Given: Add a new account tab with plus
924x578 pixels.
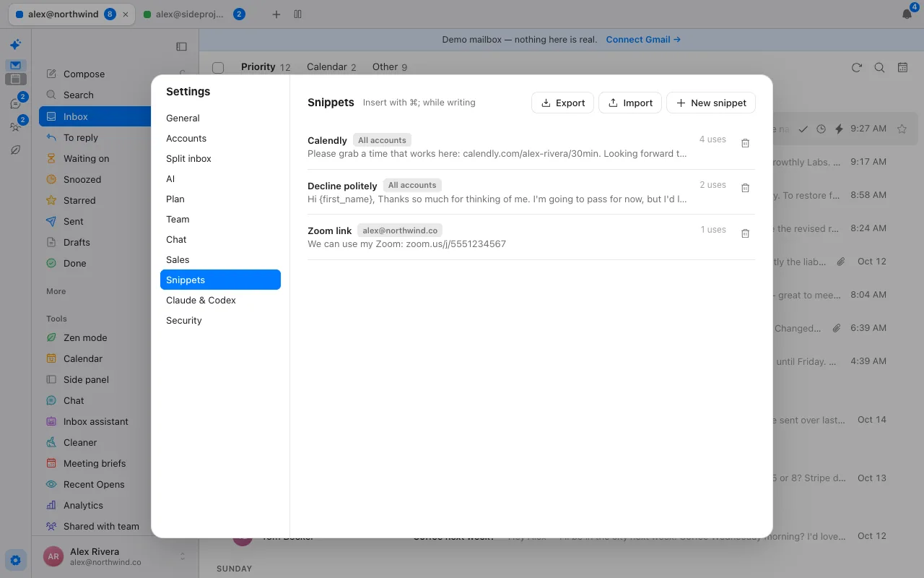Looking at the screenshot, I should tap(276, 14).
